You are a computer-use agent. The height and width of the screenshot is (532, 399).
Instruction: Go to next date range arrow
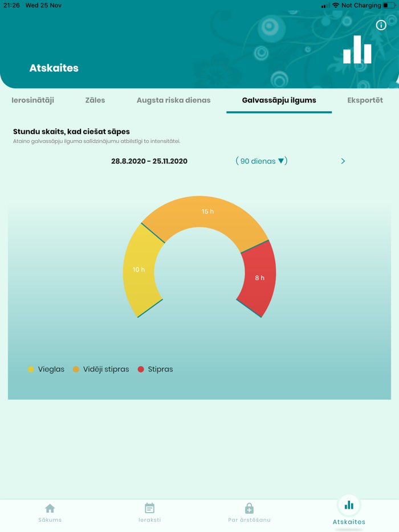[x=343, y=161]
